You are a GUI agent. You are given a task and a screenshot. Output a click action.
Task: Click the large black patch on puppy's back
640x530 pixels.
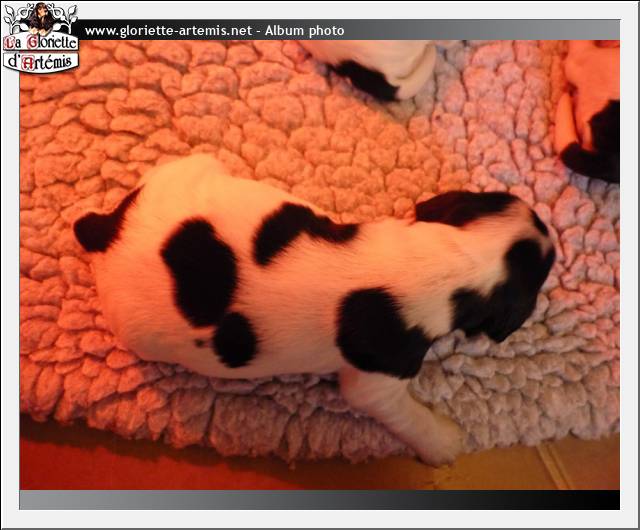click(x=200, y=270)
